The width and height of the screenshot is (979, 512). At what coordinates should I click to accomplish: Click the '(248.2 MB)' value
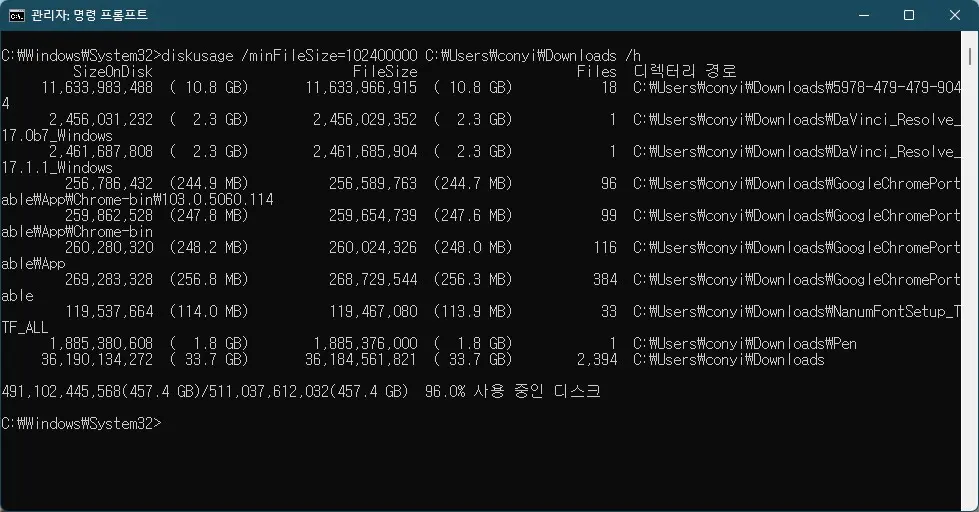click(x=209, y=248)
